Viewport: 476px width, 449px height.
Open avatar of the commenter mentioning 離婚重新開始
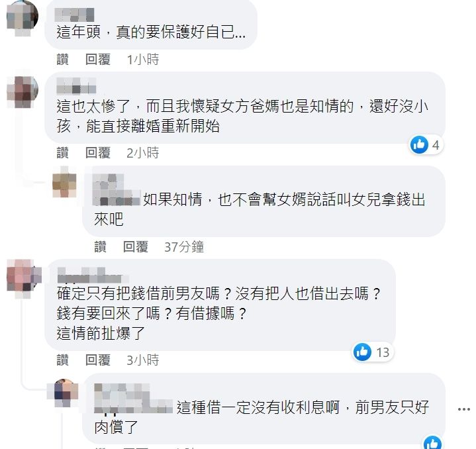click(23, 92)
